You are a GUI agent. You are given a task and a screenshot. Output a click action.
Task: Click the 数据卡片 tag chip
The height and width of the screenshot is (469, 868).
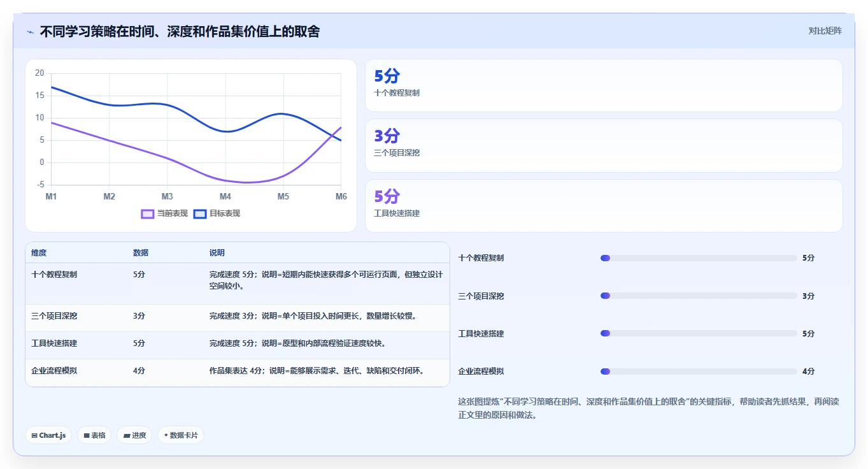(x=181, y=435)
